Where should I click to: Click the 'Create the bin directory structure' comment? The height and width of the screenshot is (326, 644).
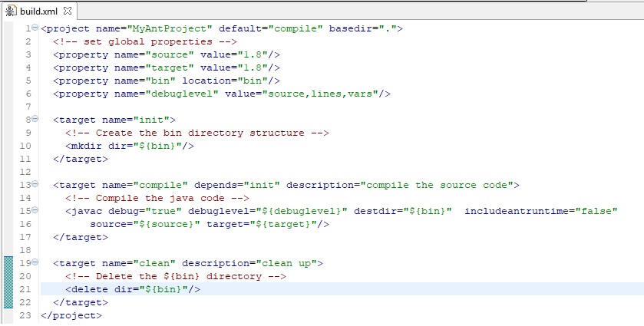tap(197, 133)
